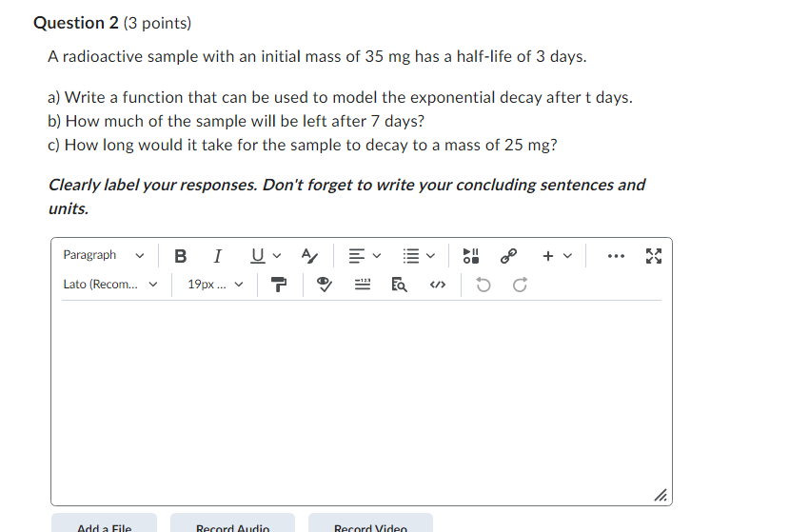The image size is (809, 532).
Task: Open the text color picker
Action: click(309, 256)
